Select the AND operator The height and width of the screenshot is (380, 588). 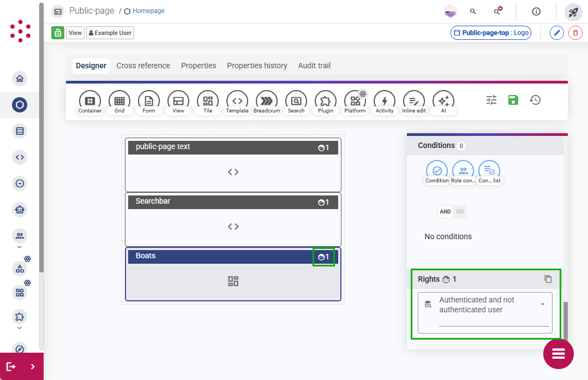click(445, 211)
